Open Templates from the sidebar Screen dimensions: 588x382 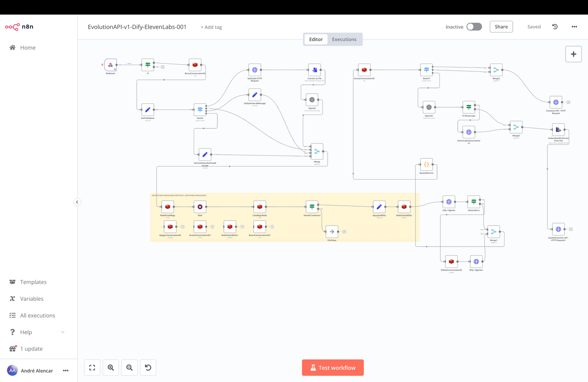click(x=33, y=282)
